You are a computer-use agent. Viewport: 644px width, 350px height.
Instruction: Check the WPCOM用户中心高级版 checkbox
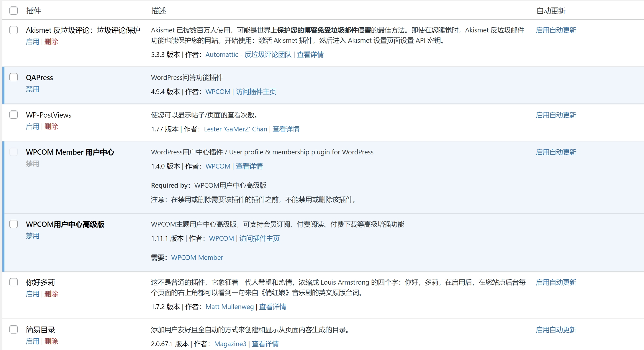[14, 224]
